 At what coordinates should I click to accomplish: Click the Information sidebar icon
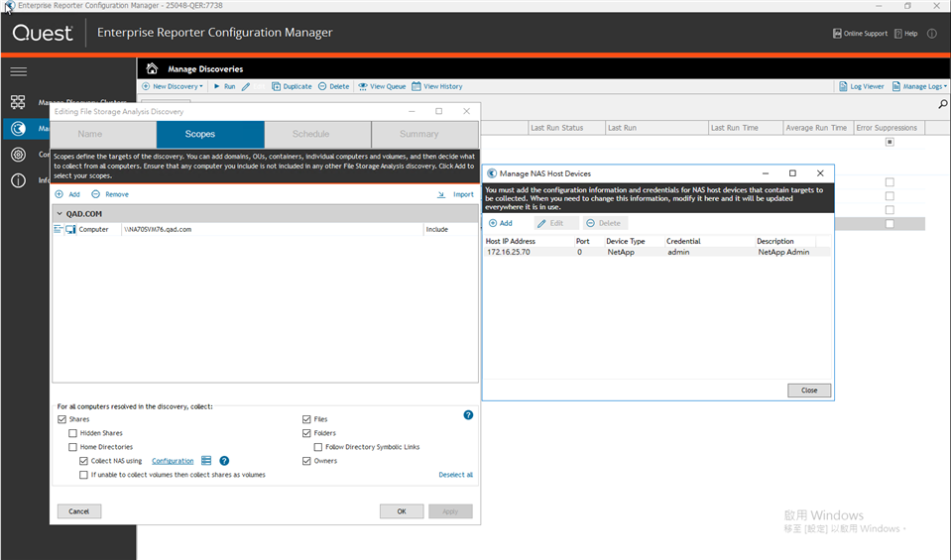(18, 180)
